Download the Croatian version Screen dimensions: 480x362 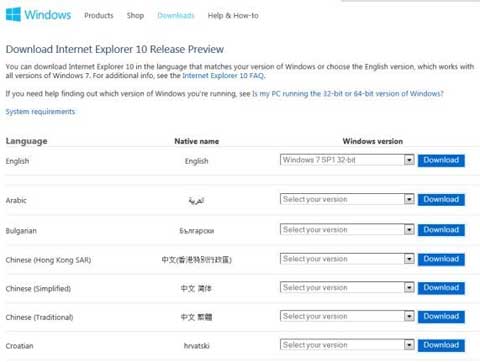441,345
